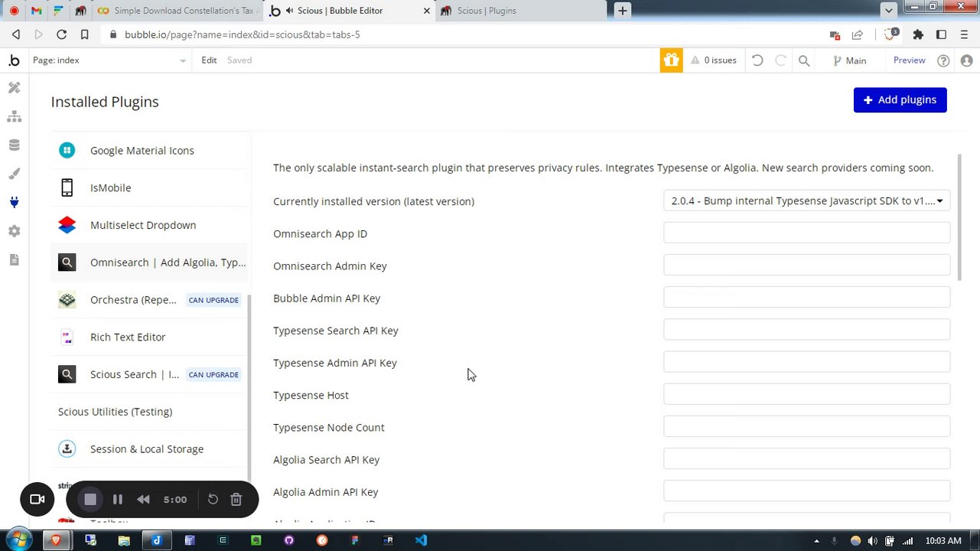
Task: Bookmark this page icon in address bar
Action: coord(84,34)
